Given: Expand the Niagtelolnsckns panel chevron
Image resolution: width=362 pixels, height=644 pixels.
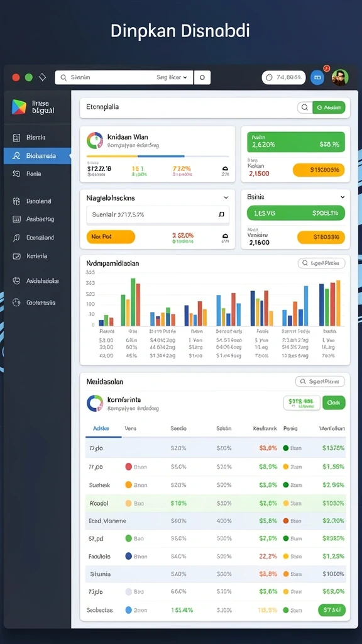Looking at the screenshot, I should click(x=226, y=198).
